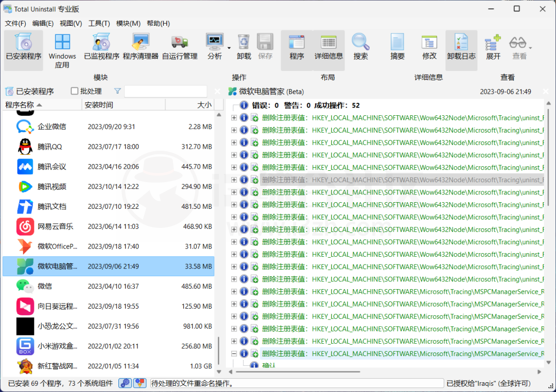Toggle the 详细信息 layout button
The height and width of the screenshot is (392, 556).
click(x=328, y=50)
